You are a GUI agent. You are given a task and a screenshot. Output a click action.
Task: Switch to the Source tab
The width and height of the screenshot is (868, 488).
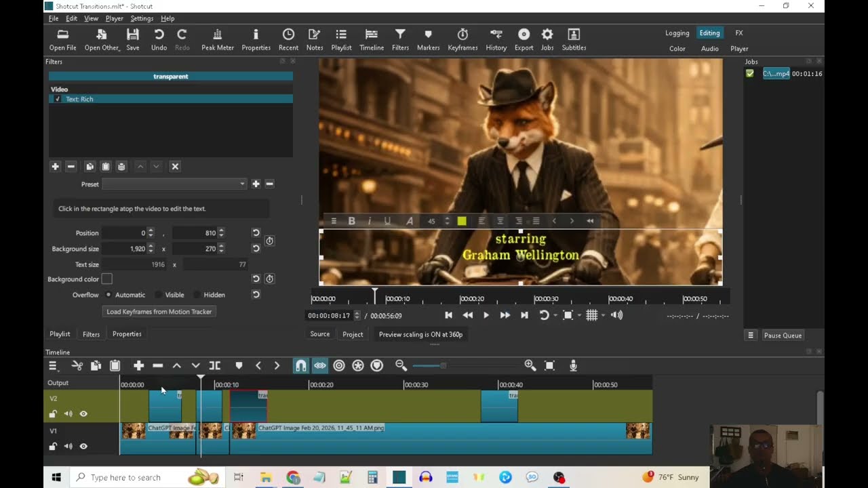click(320, 334)
